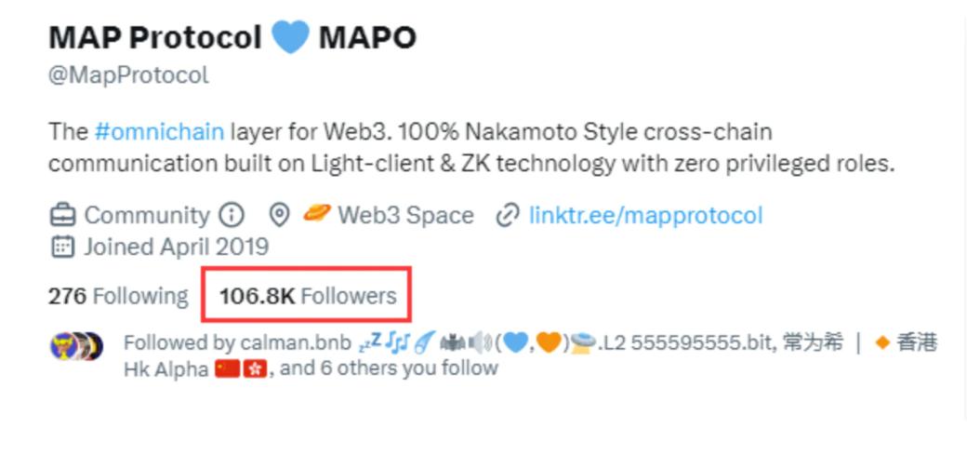Screen dimensions: 980x468
Task: Click the China flag emoji after Hk Alpha
Action: coord(227,368)
